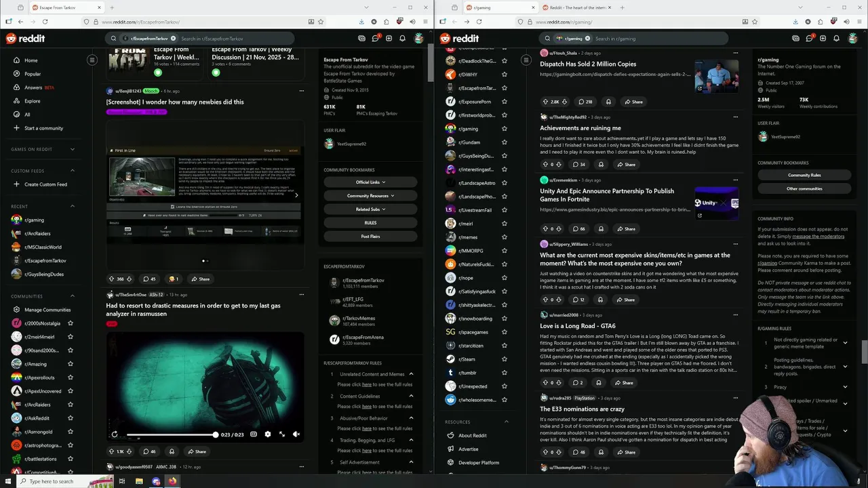Open comments on the newbies screenshot post
The width and height of the screenshot is (868, 488).
pos(149,279)
